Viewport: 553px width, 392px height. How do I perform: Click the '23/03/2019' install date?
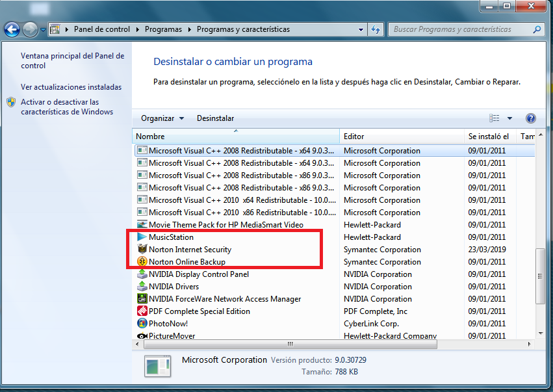(x=487, y=250)
